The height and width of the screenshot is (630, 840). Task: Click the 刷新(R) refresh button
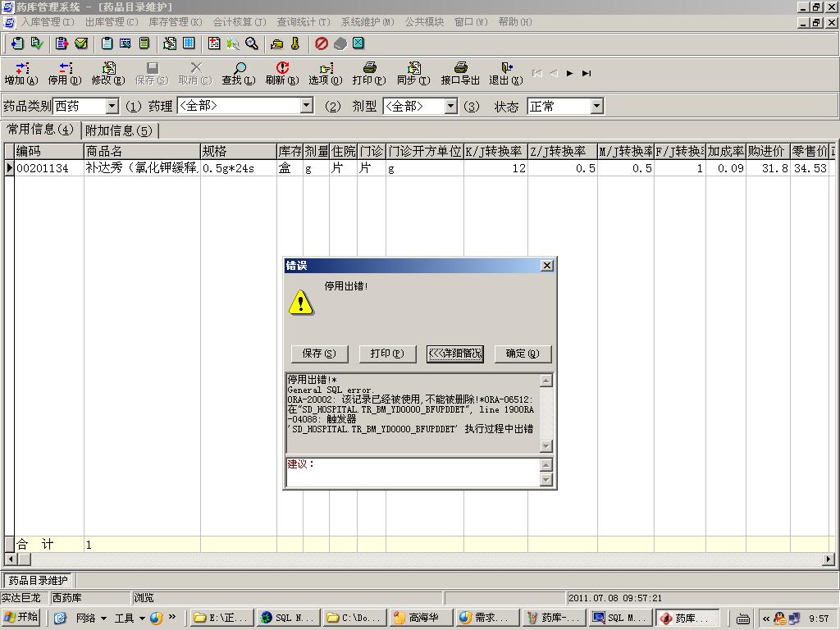tap(282, 73)
